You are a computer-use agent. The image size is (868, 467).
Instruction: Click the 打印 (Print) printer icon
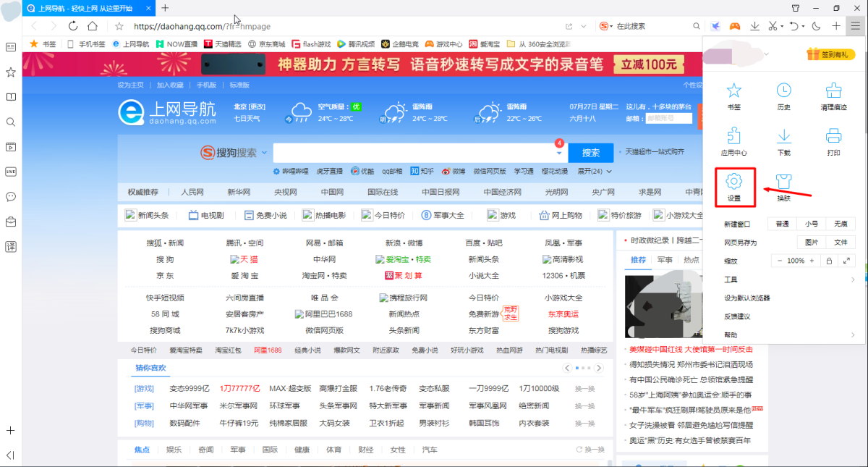[x=833, y=141]
